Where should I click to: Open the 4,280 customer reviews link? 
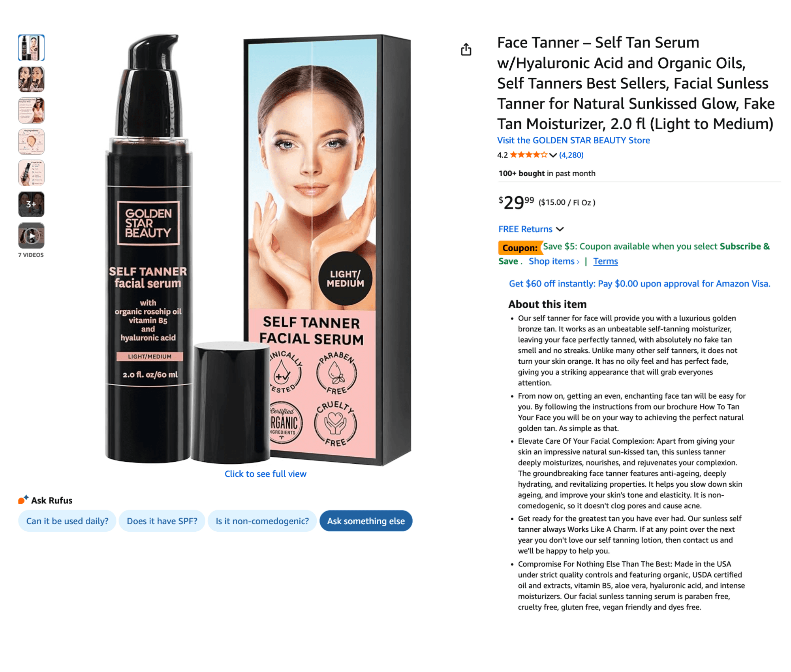click(x=571, y=155)
